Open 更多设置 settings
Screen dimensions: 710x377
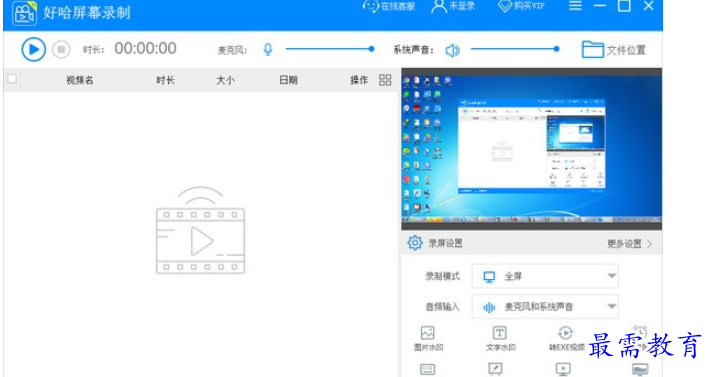coord(630,244)
